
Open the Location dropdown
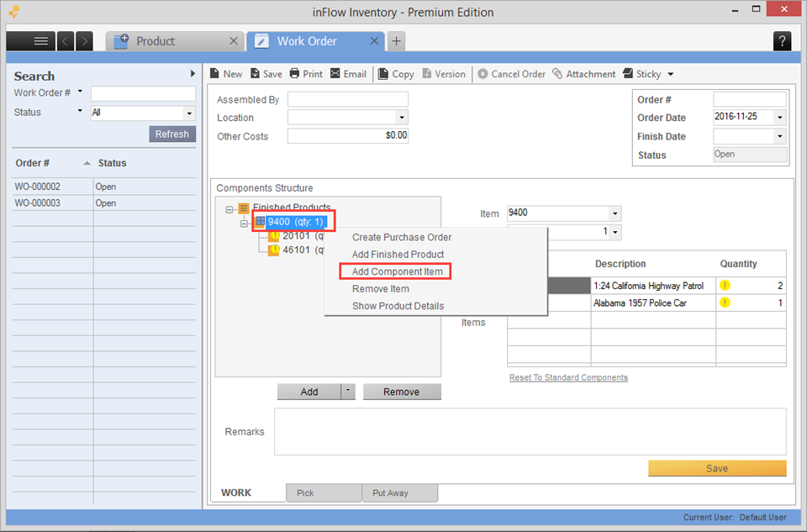click(402, 118)
